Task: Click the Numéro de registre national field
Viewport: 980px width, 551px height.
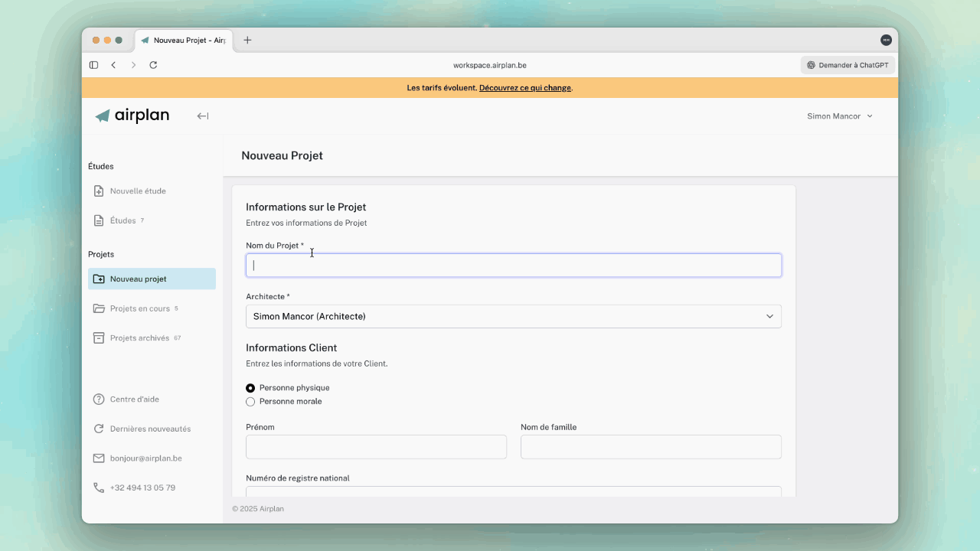Action: point(514,491)
